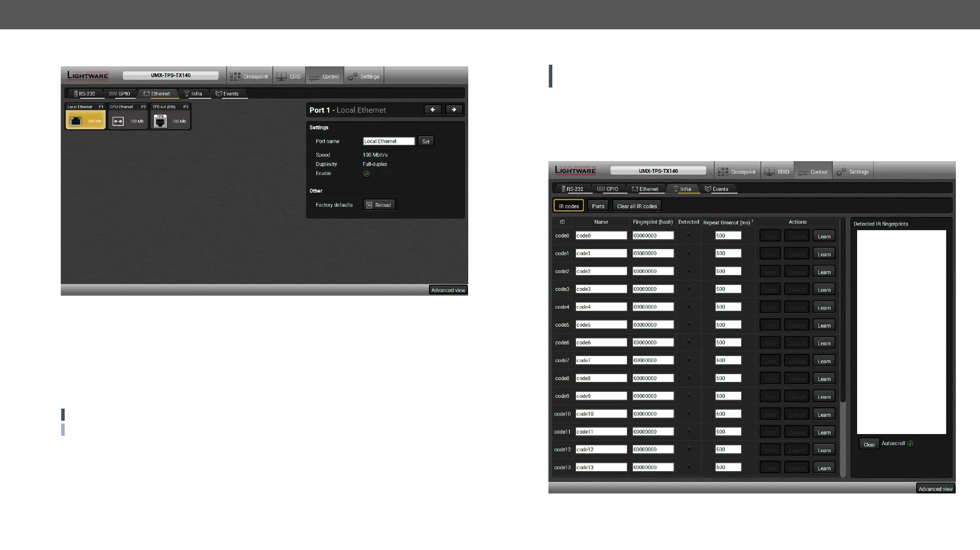980x550 pixels.
Task: Open Crosspoint menu in left window
Action: [x=250, y=76]
